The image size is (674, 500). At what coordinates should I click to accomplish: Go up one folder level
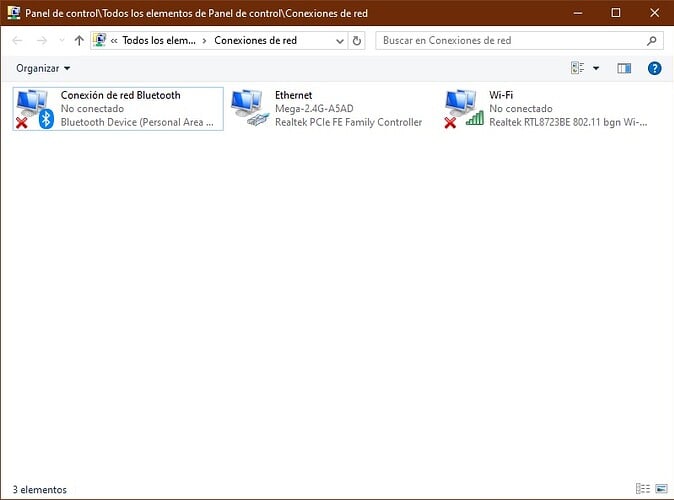click(x=79, y=40)
